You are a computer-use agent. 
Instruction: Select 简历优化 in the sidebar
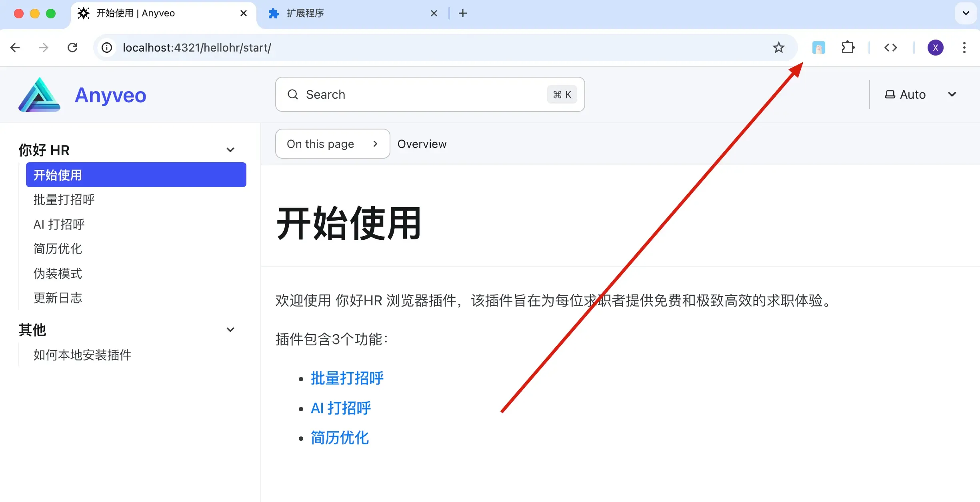coord(57,249)
